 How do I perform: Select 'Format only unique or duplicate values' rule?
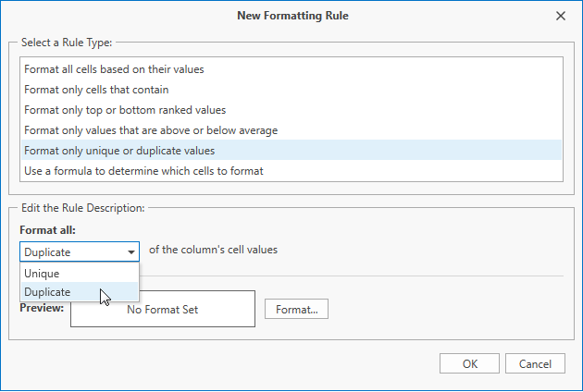click(291, 151)
